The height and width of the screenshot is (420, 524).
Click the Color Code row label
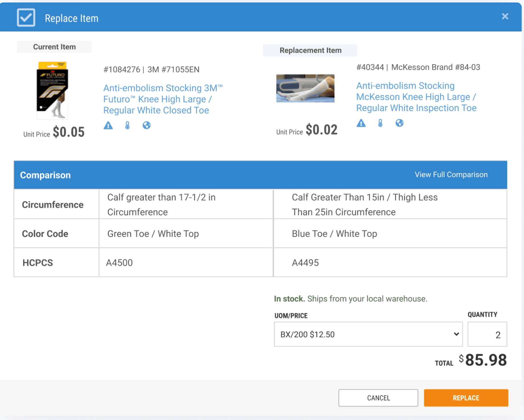pyautogui.click(x=45, y=234)
